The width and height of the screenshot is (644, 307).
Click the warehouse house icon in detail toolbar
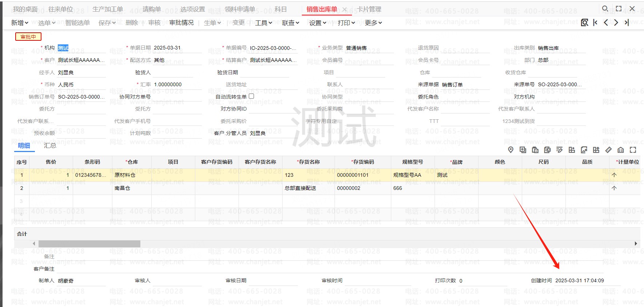(x=621, y=150)
